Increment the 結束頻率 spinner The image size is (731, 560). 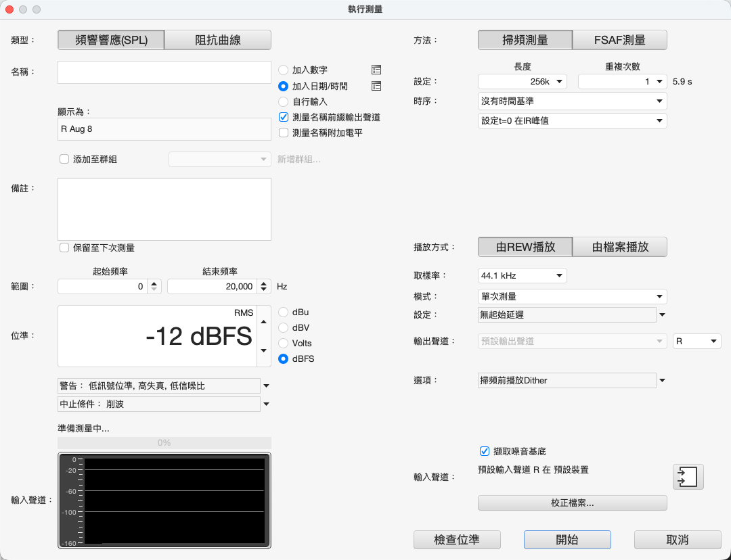click(264, 283)
